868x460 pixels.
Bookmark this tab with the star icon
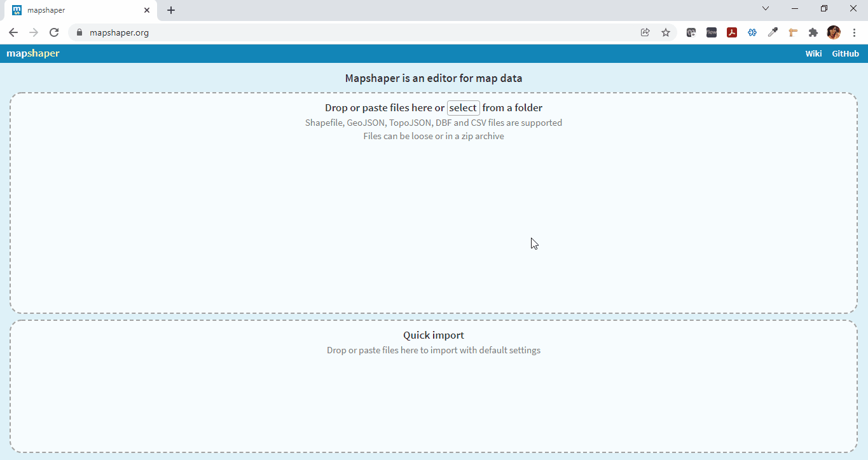tap(666, 32)
